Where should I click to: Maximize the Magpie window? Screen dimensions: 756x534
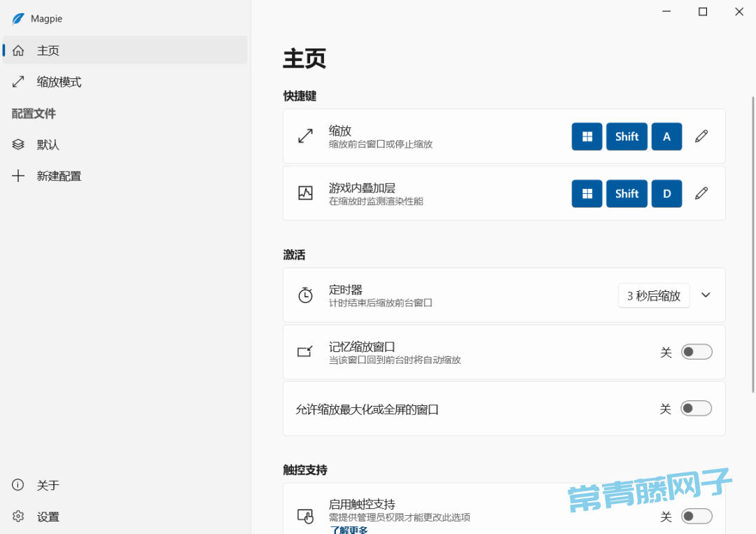[x=703, y=12]
